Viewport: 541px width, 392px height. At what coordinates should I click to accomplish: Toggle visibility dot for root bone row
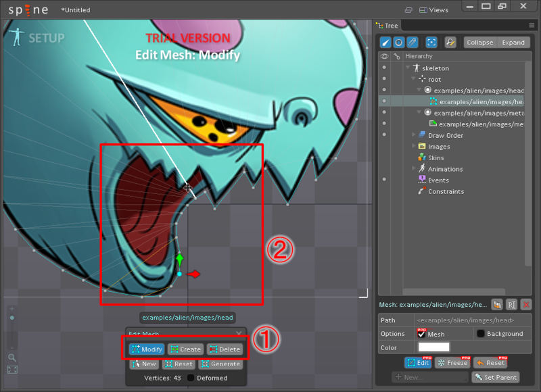[x=384, y=78]
